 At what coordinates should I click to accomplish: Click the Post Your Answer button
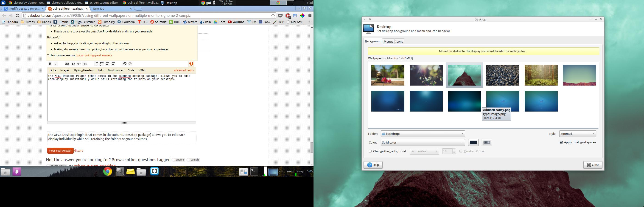[x=60, y=151]
